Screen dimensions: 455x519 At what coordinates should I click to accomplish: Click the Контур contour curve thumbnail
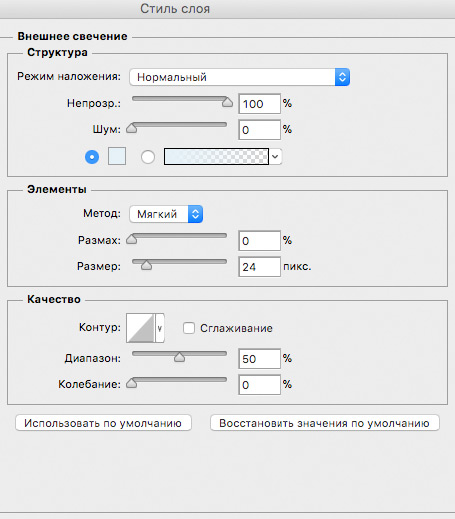tap(140, 328)
